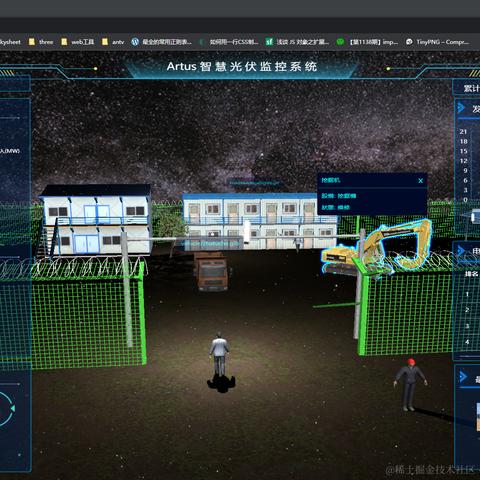Click the Artus 智慧光伏监控系统 title banner
The width and height of the screenshot is (480, 480).
tap(242, 66)
